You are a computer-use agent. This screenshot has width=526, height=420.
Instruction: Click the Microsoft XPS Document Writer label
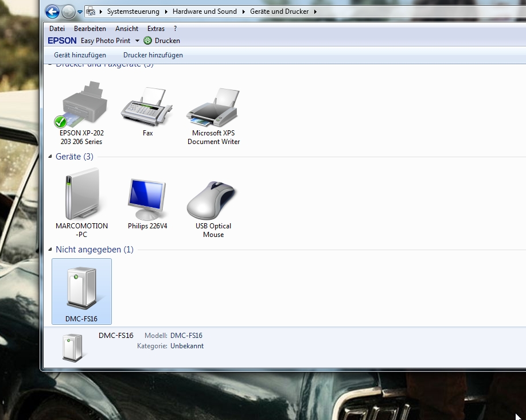point(214,137)
